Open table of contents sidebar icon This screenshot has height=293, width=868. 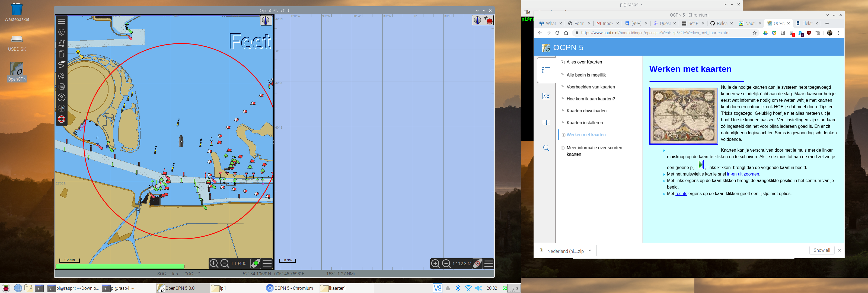[546, 70]
